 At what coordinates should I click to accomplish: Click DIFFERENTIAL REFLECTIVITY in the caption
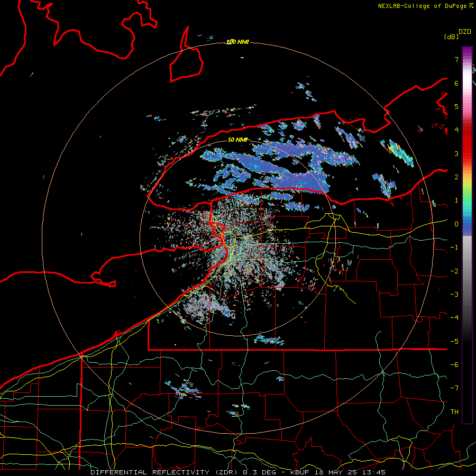[x=150, y=472]
